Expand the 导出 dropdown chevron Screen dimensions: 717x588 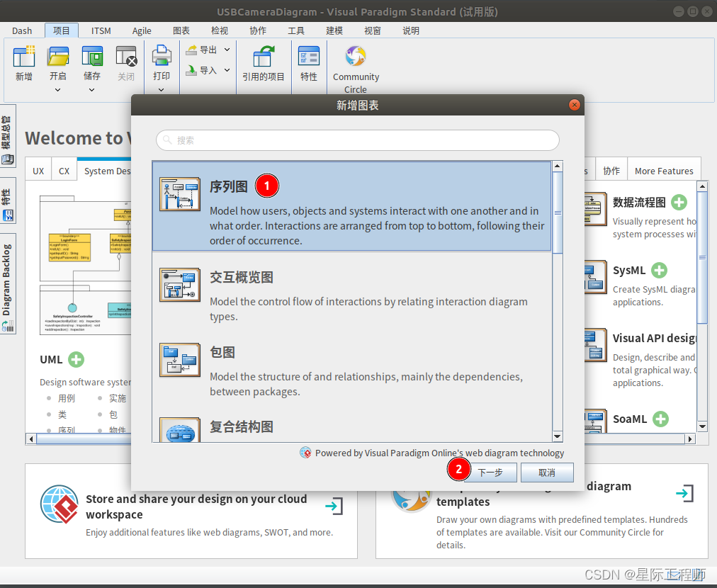(x=227, y=50)
